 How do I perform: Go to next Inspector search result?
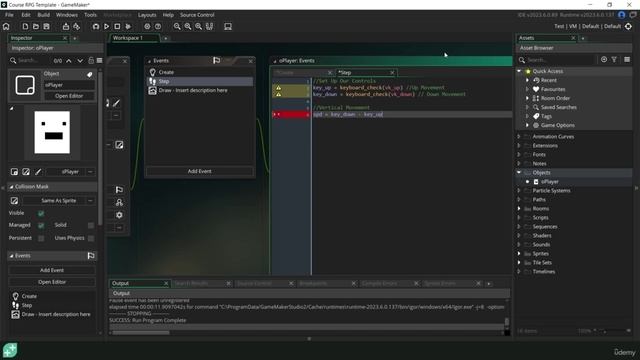pos(80,60)
